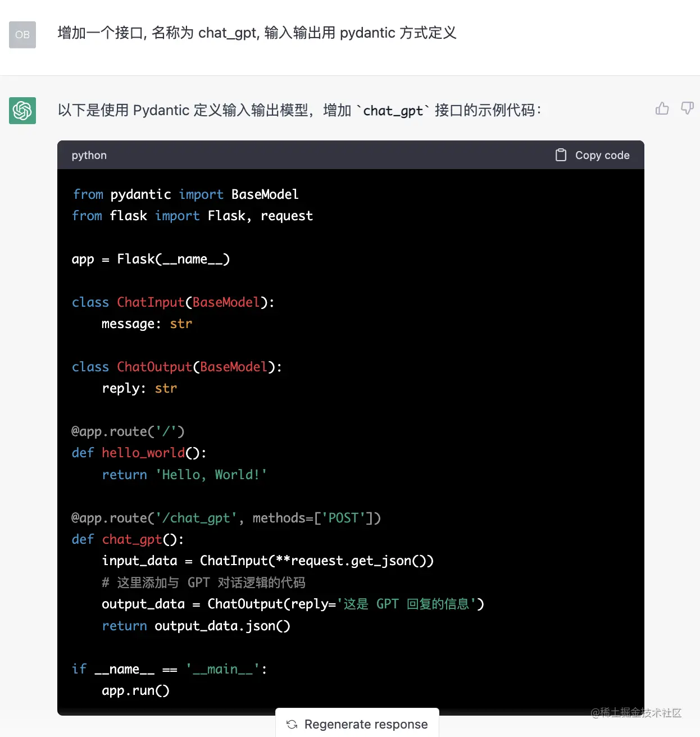Click the Copy code label
The width and height of the screenshot is (700, 737).
(602, 156)
